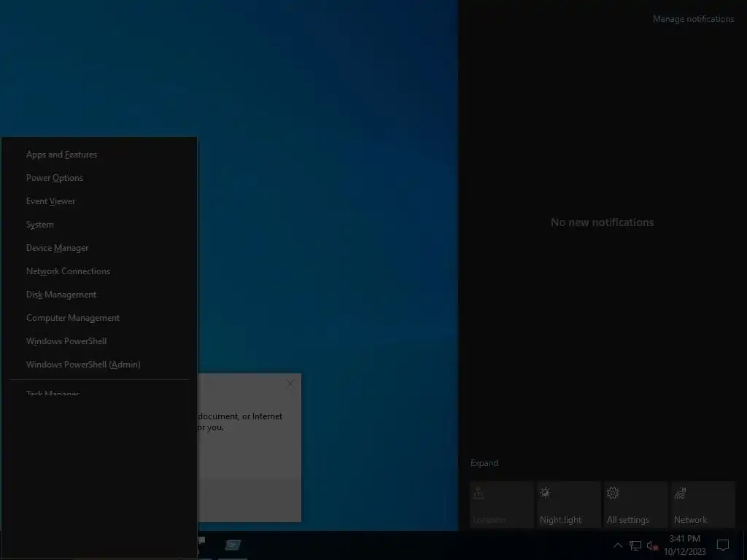Image resolution: width=747 pixels, height=560 pixels.
Task: Toggle the dimmed Location quick action tile
Action: coord(501,505)
